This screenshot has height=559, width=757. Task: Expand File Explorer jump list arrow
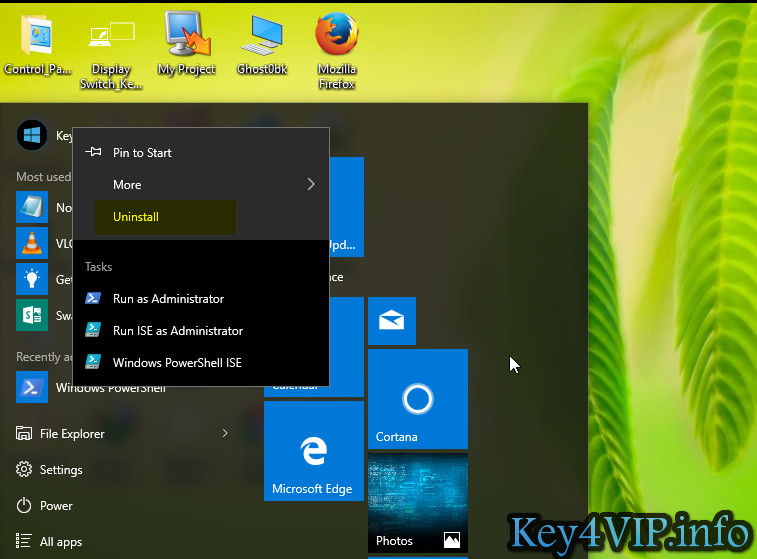(x=225, y=433)
